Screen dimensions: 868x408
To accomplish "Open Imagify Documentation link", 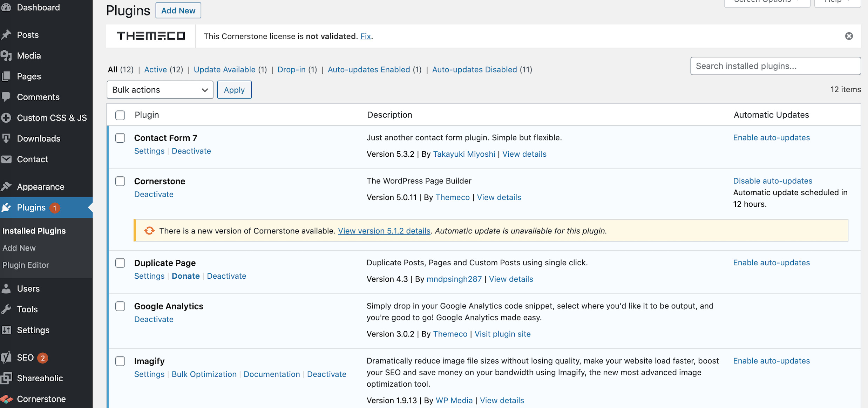I will click(x=272, y=374).
